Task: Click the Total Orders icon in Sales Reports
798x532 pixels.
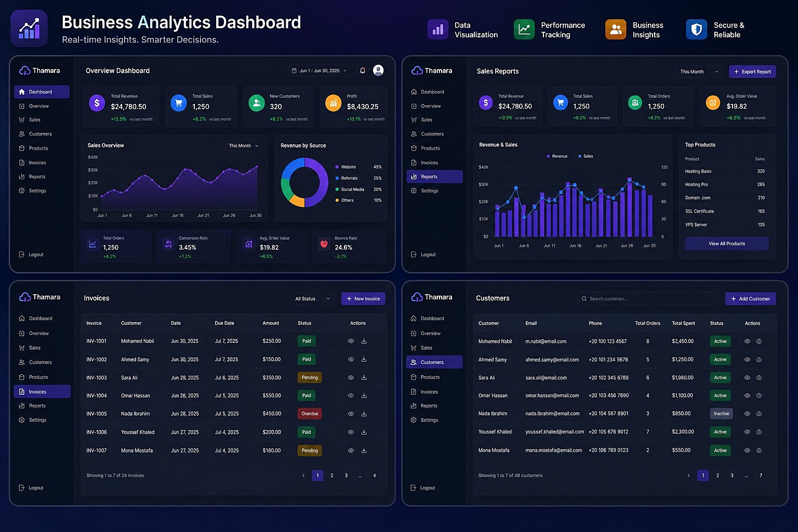Action: coord(635,102)
